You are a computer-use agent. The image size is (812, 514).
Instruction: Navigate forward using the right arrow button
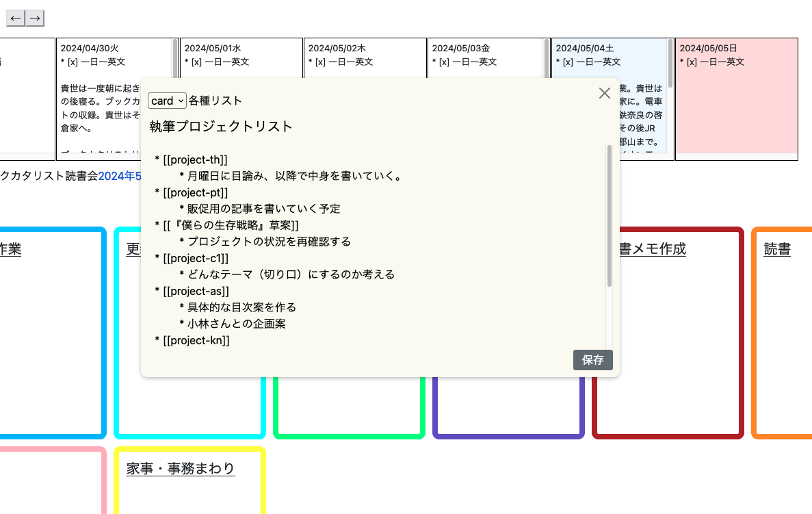tap(36, 18)
